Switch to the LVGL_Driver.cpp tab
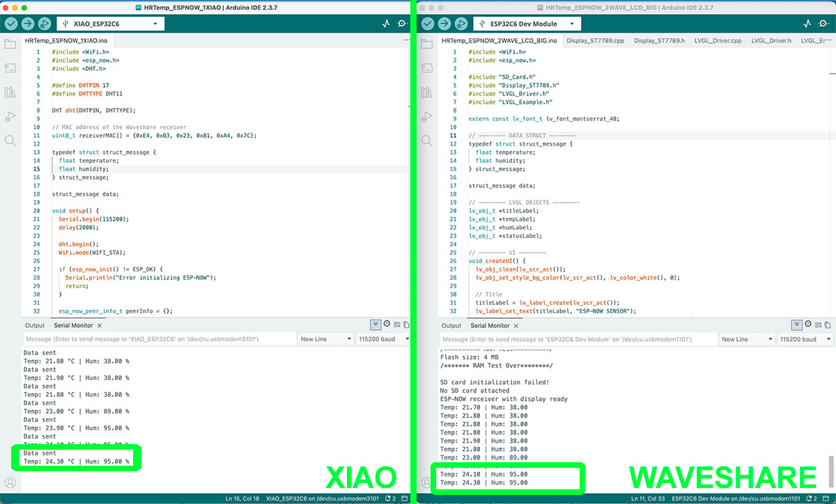 tap(718, 40)
